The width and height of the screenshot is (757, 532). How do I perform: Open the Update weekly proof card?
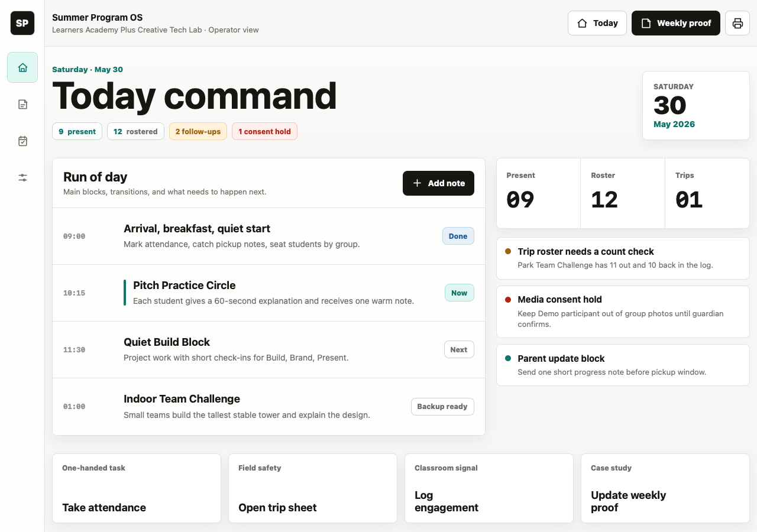[665, 488]
